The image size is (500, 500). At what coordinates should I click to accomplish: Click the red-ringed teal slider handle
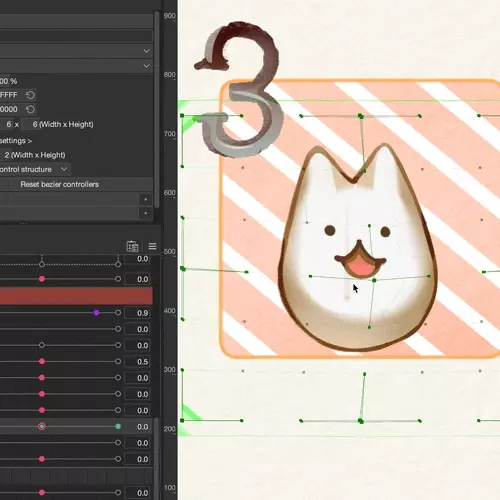(x=42, y=426)
